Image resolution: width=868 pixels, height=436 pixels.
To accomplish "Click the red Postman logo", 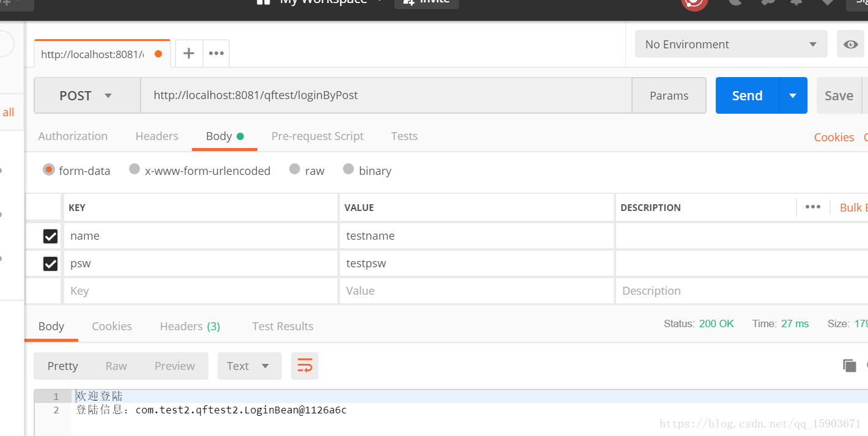I will 694,4.
